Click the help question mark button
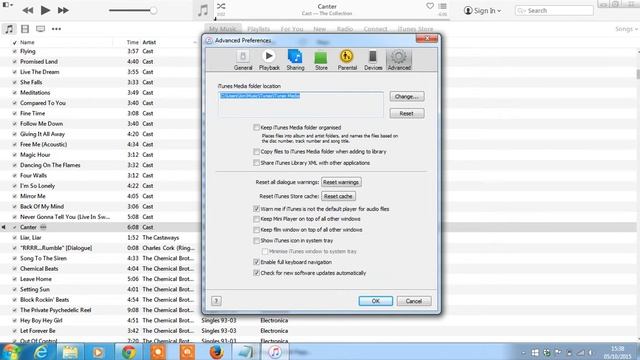The image size is (640, 360). 216,301
